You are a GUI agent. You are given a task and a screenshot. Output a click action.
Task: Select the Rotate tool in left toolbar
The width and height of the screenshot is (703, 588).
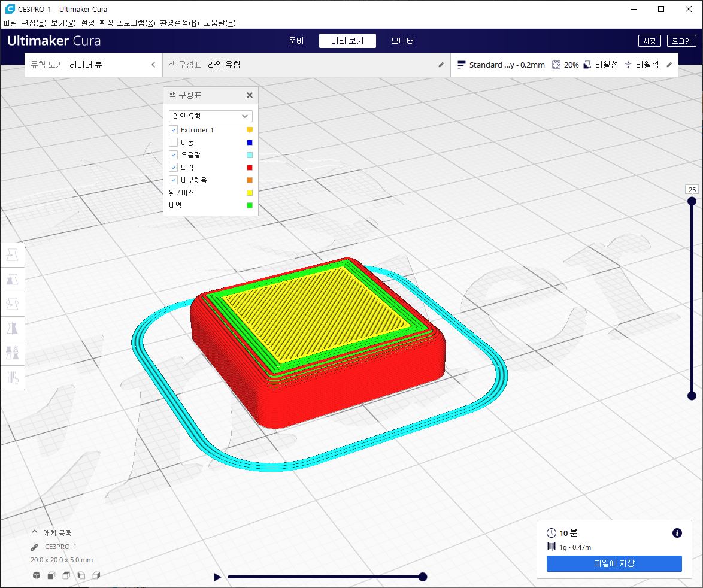(x=12, y=304)
